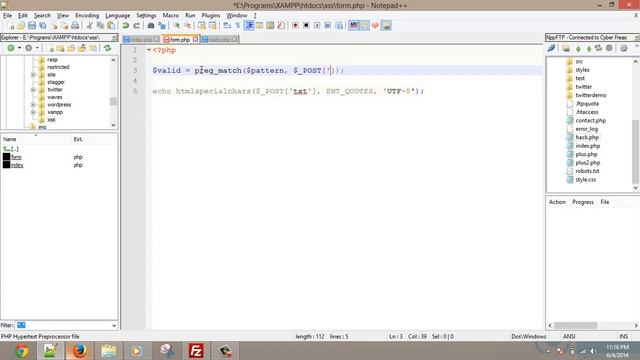Select the xss folder in Explorer tree
The height and width of the screenshot is (360, 640).
[51, 120]
